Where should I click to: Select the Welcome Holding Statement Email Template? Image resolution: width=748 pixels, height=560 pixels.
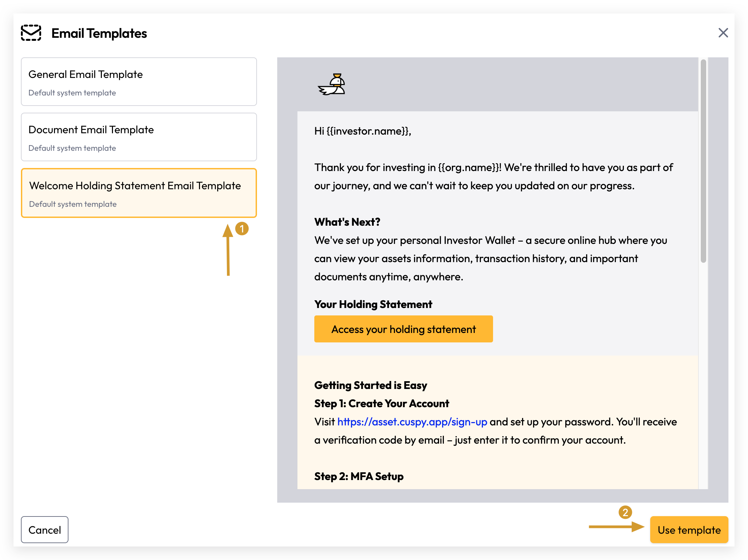click(x=139, y=193)
